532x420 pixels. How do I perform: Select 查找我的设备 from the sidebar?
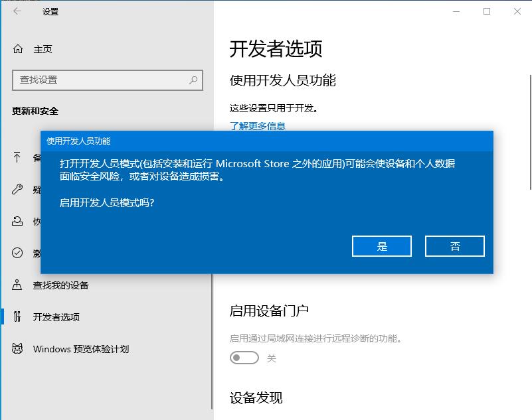point(63,285)
